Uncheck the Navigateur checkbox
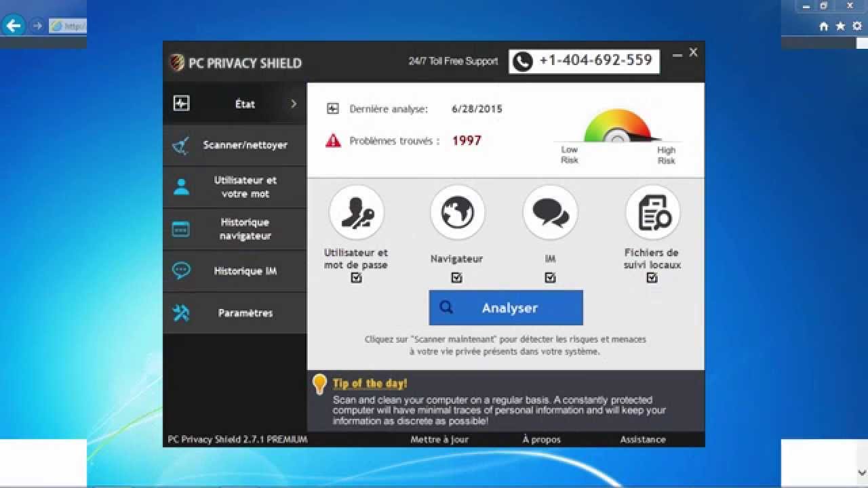 tap(456, 278)
